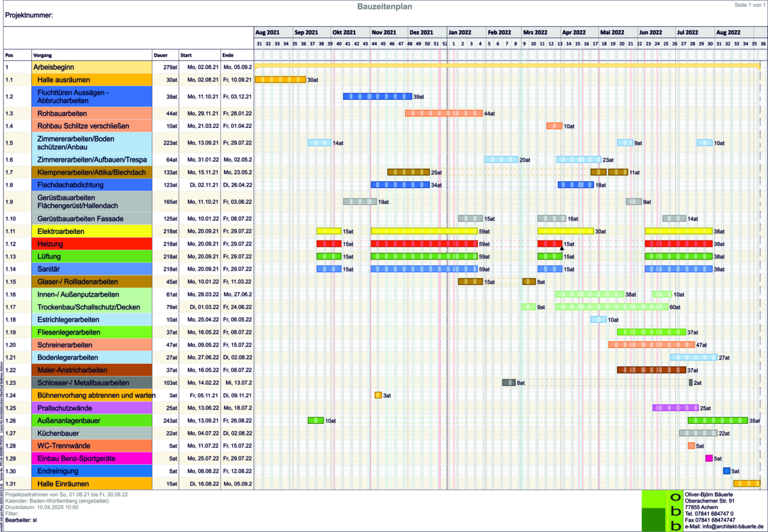The height and width of the screenshot is (532, 768).
Task: Select the Arbeisbeginn row label
Action: [55, 66]
